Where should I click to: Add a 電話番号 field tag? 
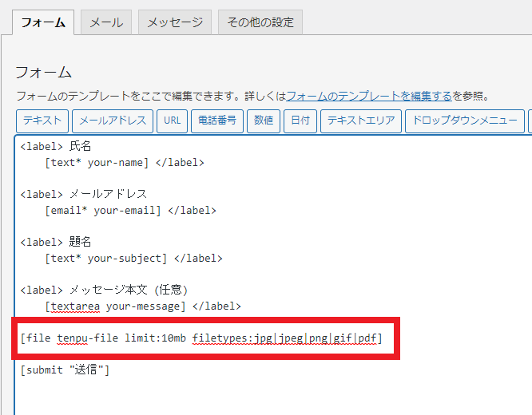tap(216, 121)
